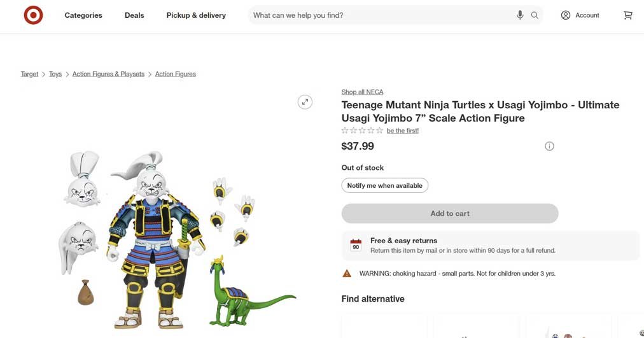This screenshot has width=644, height=338.
Task: Type in the search field
Action: [x=382, y=15]
